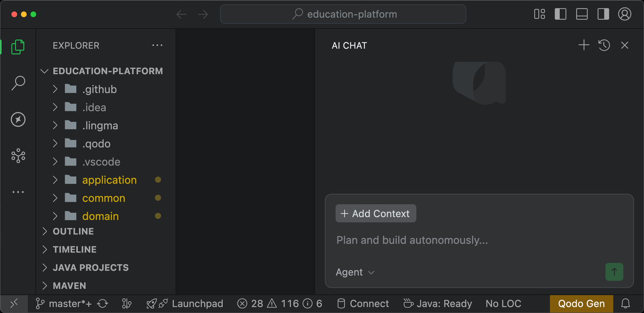Open Launchpad from the status bar
Viewport: 644px width, 313px height.
[x=185, y=304]
